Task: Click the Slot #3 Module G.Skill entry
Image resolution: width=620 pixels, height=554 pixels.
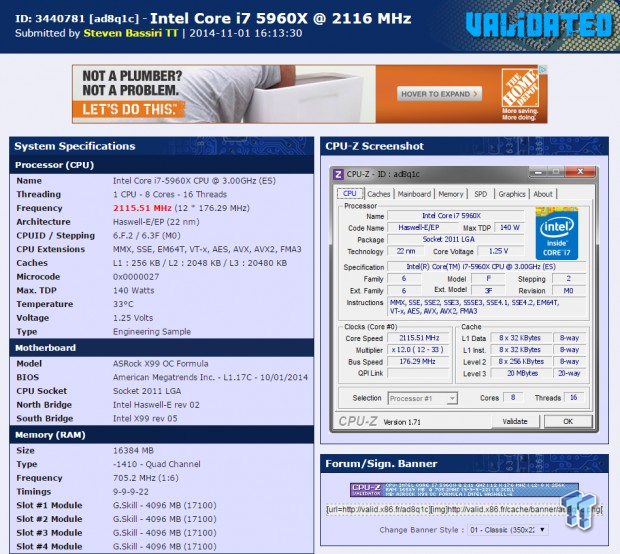Action: [x=164, y=533]
